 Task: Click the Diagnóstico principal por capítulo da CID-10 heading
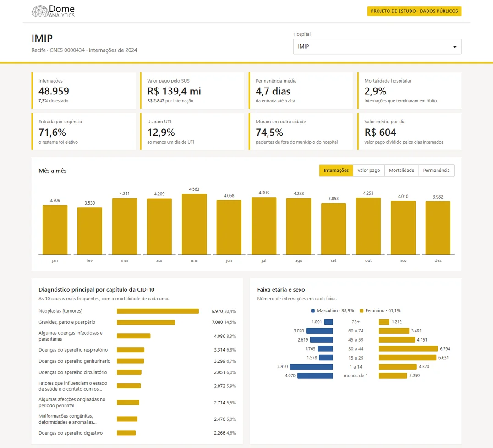(97, 290)
